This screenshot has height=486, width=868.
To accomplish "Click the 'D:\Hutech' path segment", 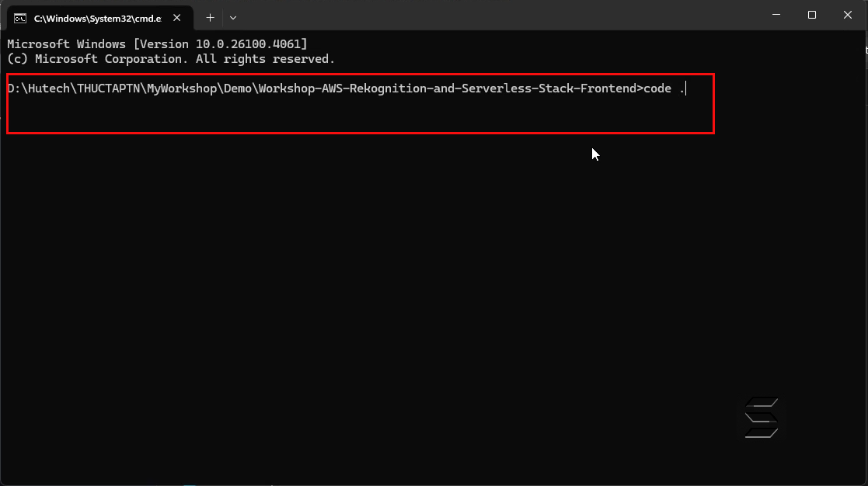I will pyautogui.click(x=39, y=89).
